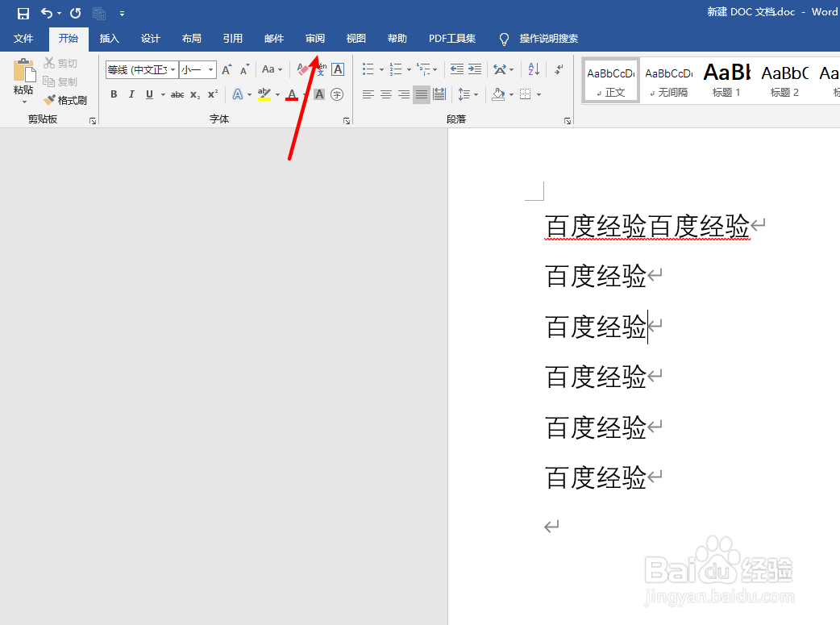Click the 剪切 Cut button

[60, 63]
